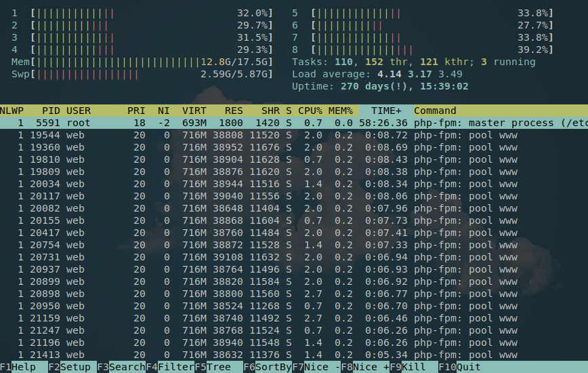The height and width of the screenshot is (373, 588).
Task: Sort by TIME+ column header
Action: pos(386,111)
